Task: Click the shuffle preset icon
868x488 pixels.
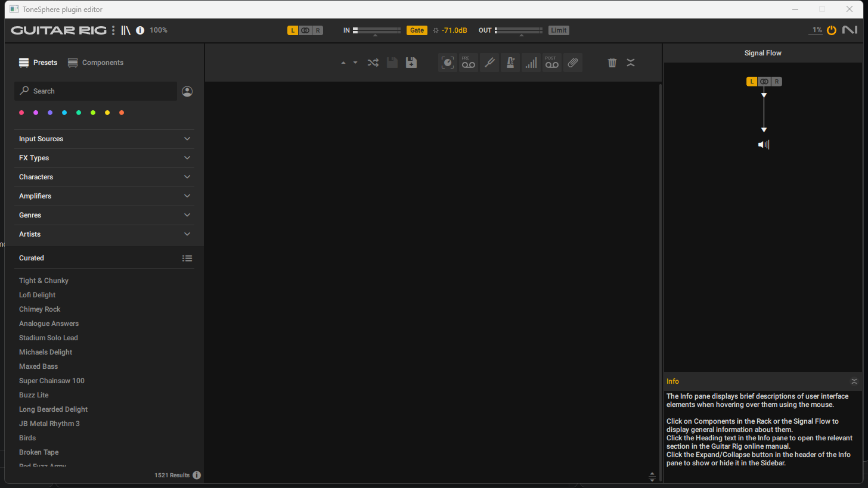Action: point(373,63)
